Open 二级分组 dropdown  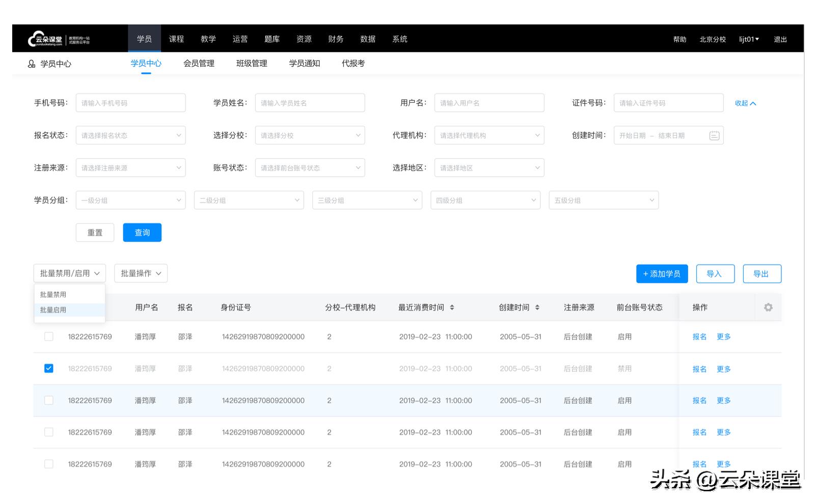[249, 200]
